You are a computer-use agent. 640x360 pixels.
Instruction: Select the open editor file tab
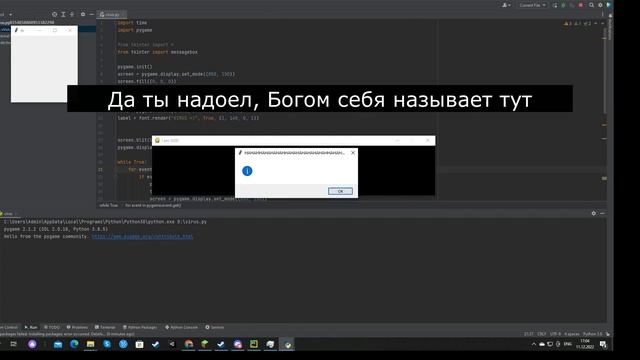(x=112, y=14)
